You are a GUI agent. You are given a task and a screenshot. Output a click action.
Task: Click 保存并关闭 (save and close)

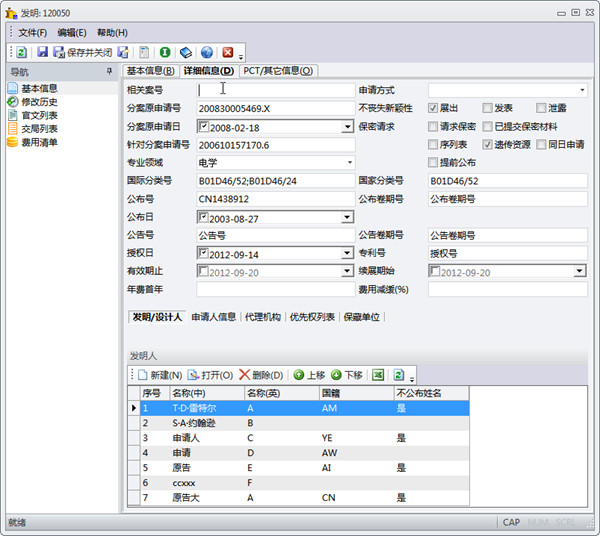click(82, 52)
